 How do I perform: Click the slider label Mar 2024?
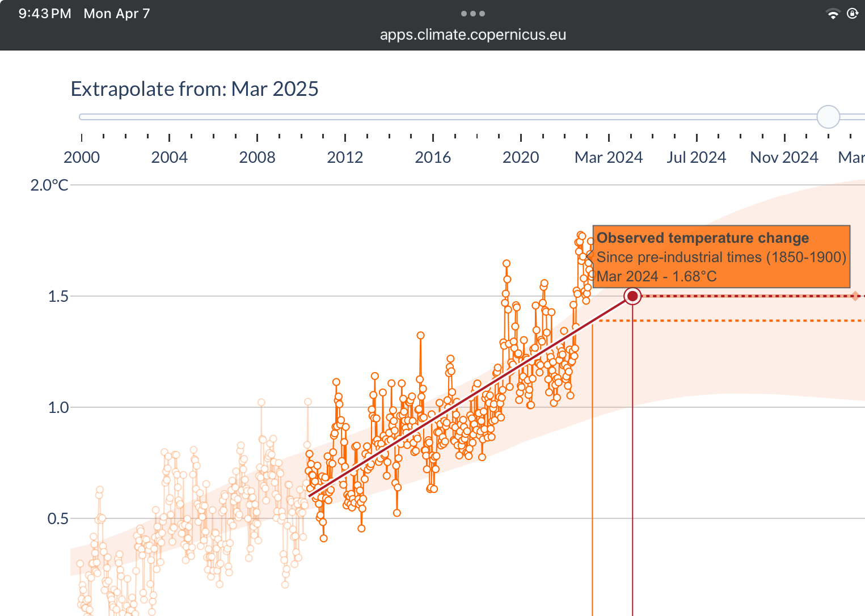point(609,157)
